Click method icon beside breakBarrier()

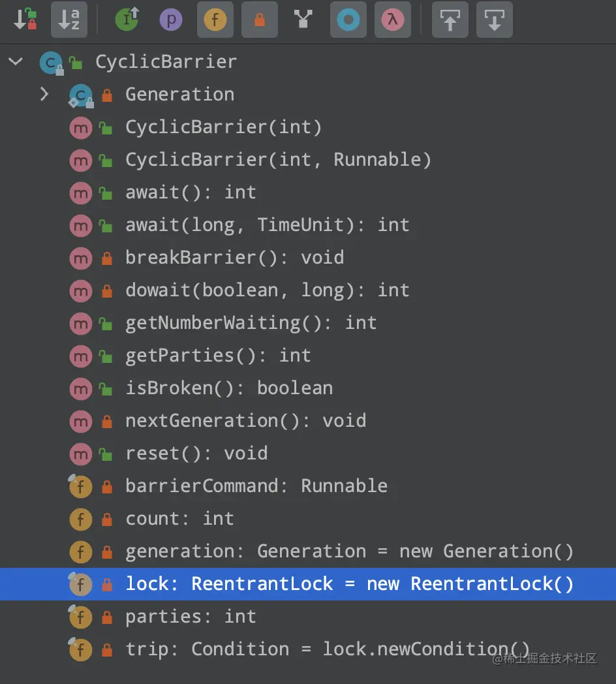pos(81,258)
